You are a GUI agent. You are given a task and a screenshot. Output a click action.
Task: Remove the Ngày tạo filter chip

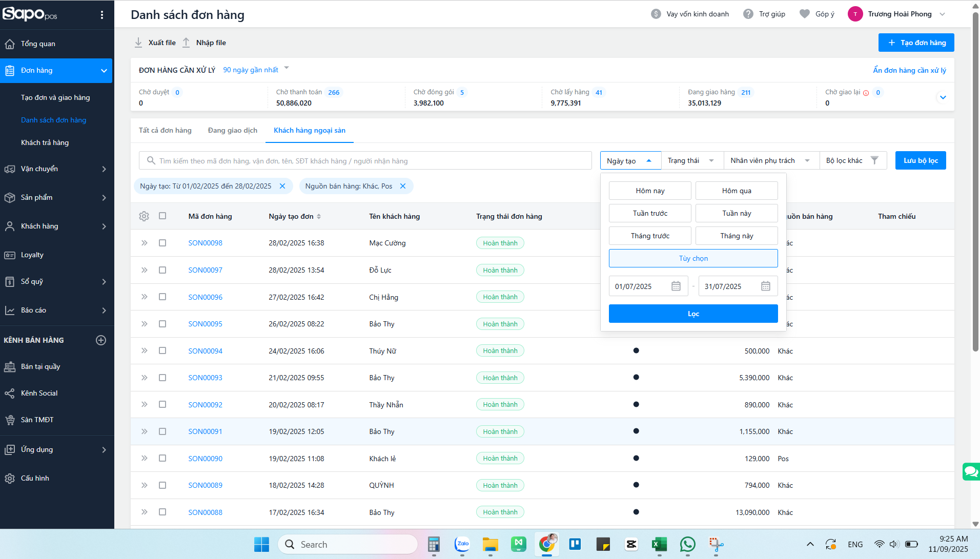coord(282,186)
